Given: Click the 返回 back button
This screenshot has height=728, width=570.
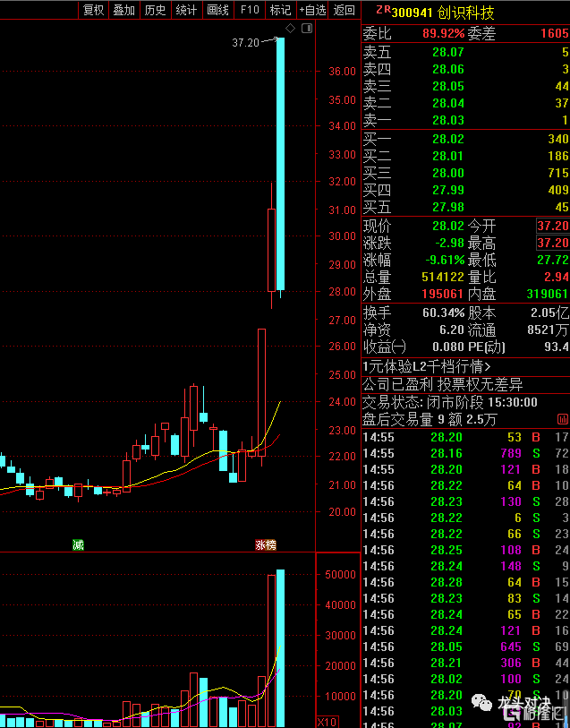Looking at the screenshot, I should pos(345,10).
